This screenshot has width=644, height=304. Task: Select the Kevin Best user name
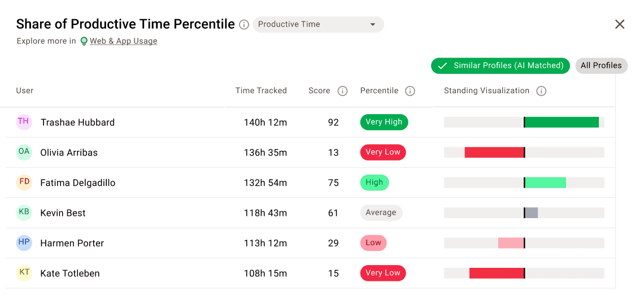[63, 213]
